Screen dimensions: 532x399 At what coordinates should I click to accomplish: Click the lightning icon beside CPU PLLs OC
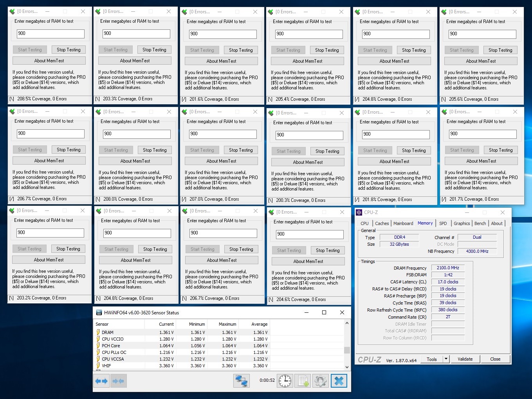coord(98,352)
